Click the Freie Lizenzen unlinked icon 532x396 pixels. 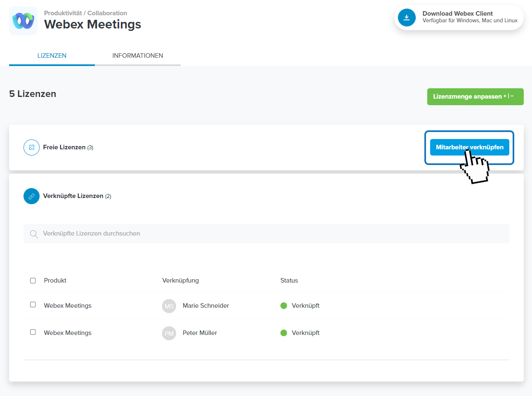(31, 147)
